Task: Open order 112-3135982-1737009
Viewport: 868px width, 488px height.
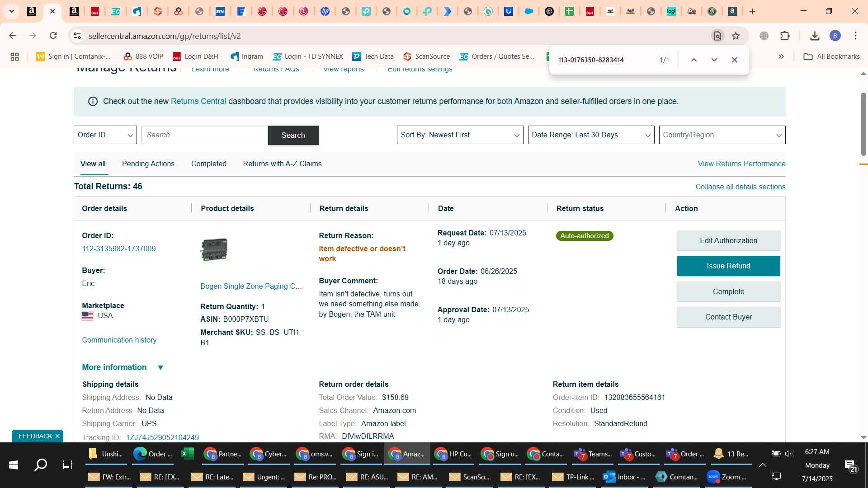Action: coord(119,249)
